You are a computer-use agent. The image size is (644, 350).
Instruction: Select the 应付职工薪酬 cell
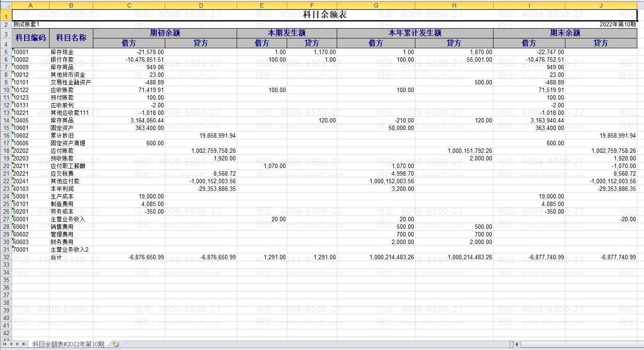71,166
